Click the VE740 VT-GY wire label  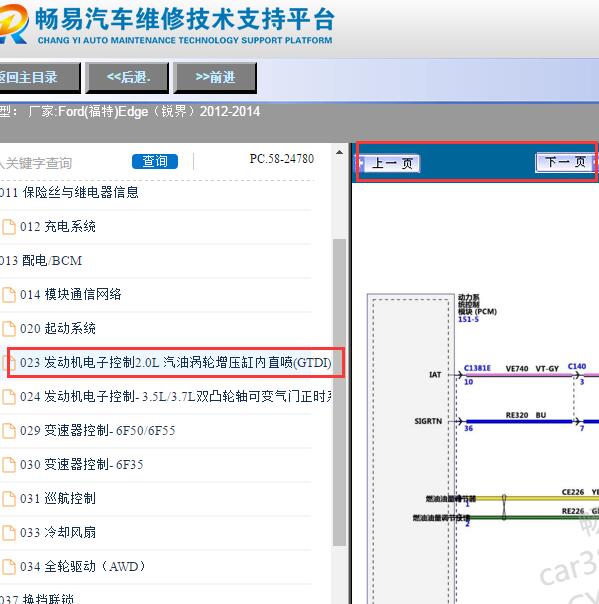click(532, 369)
